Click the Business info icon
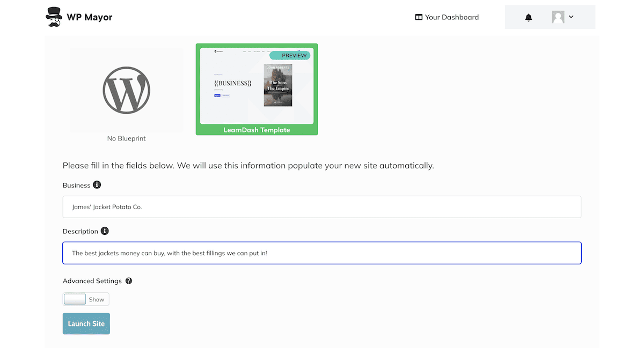Image resolution: width=644 pixels, height=348 pixels. [97, 184]
